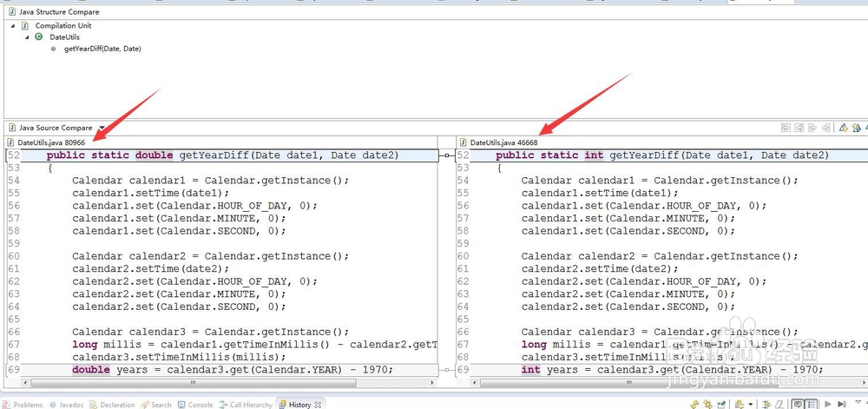Click the file icon before DateUtils.java 46668
Image resolution: width=868 pixels, height=409 pixels.
464,142
